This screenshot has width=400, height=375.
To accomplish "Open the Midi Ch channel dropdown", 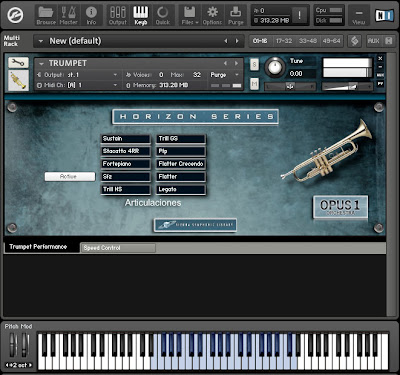I will tap(77, 85).
